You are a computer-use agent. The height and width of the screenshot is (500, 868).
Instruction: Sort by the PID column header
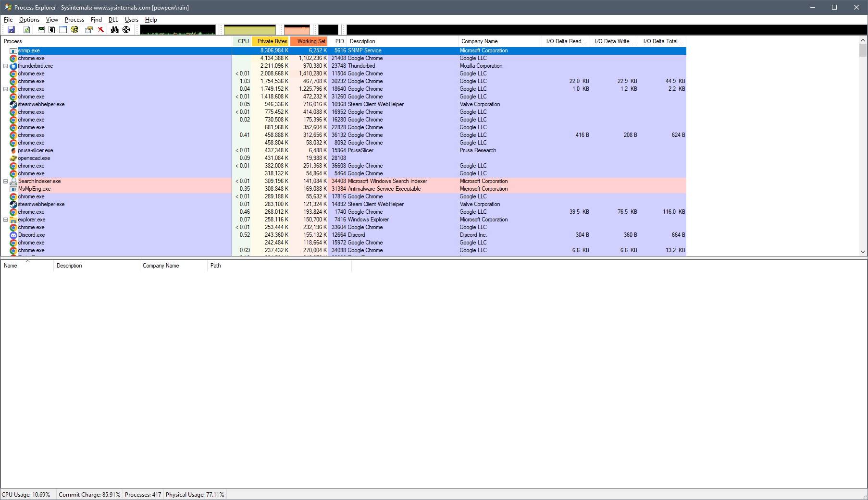click(338, 41)
